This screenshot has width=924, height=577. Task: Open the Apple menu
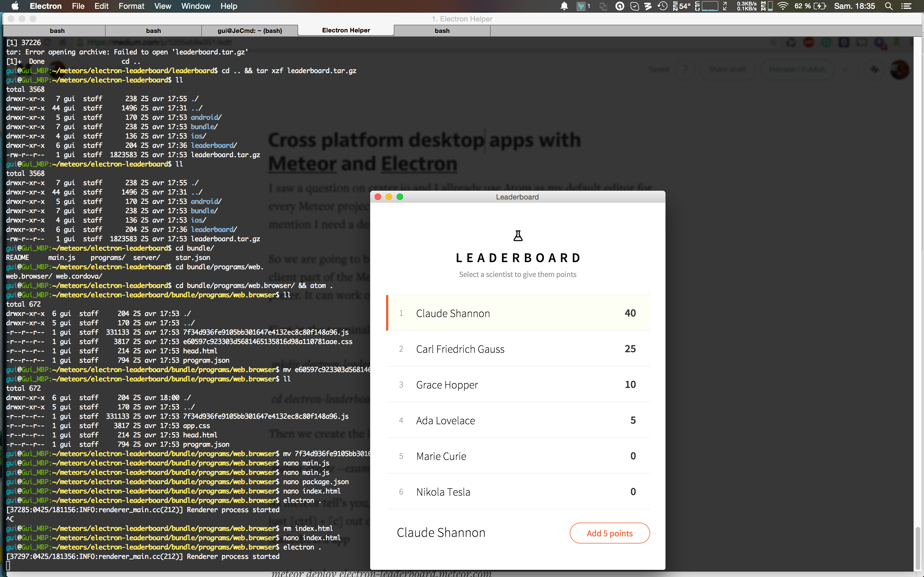(15, 6)
